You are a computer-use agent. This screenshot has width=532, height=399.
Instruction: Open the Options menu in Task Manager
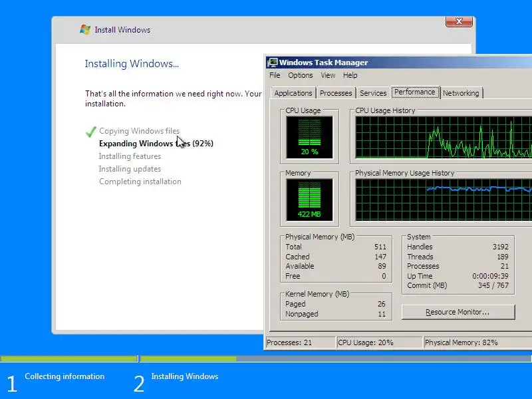point(301,75)
